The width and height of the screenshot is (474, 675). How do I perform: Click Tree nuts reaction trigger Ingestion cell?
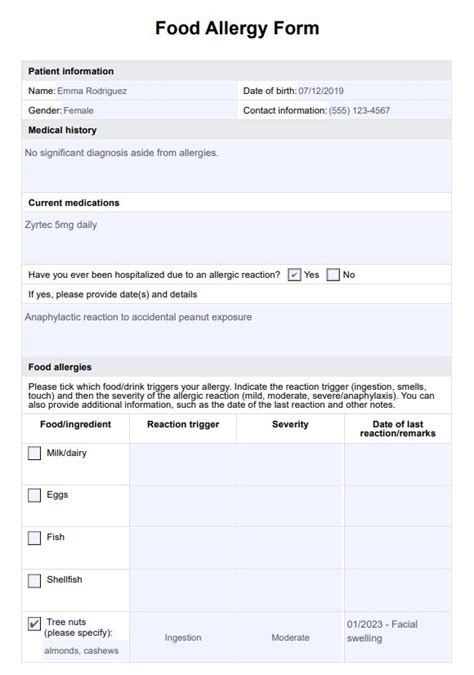click(183, 637)
